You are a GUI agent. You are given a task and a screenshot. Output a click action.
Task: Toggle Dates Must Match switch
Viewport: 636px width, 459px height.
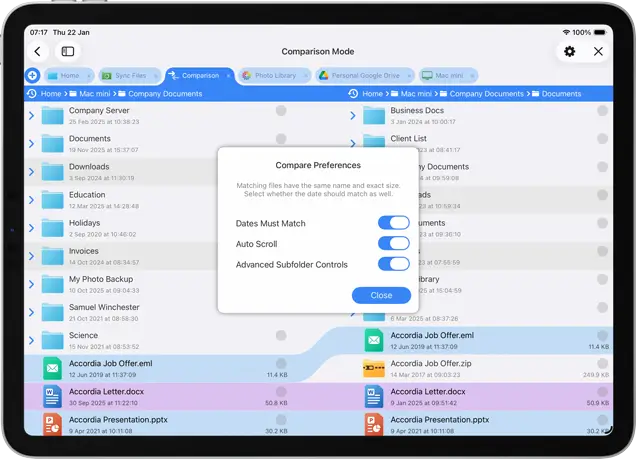pyautogui.click(x=393, y=223)
